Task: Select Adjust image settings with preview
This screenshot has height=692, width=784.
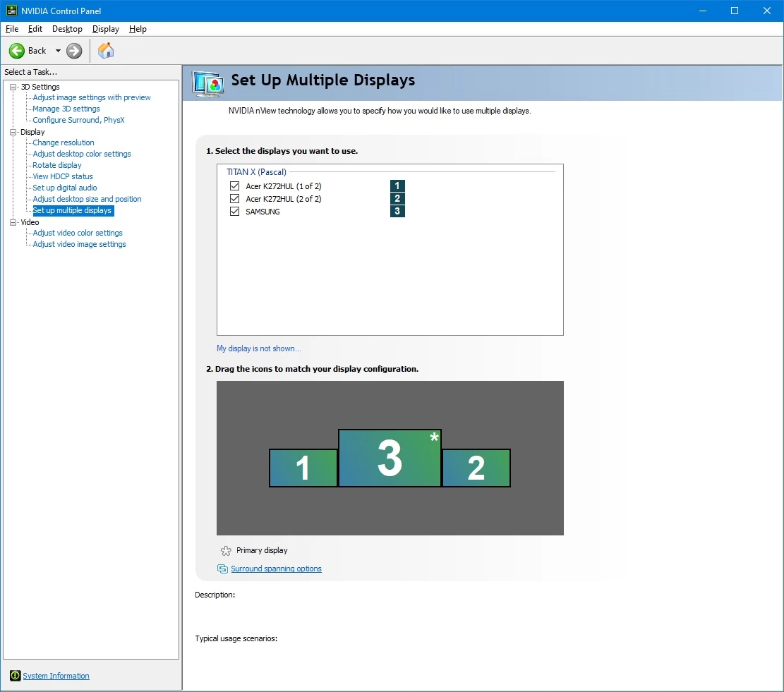Action: tap(92, 97)
